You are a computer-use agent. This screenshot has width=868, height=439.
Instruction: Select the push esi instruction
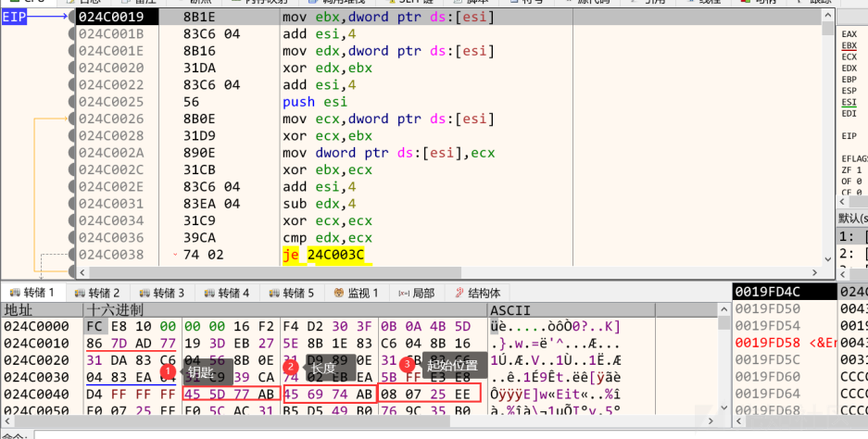pos(315,102)
